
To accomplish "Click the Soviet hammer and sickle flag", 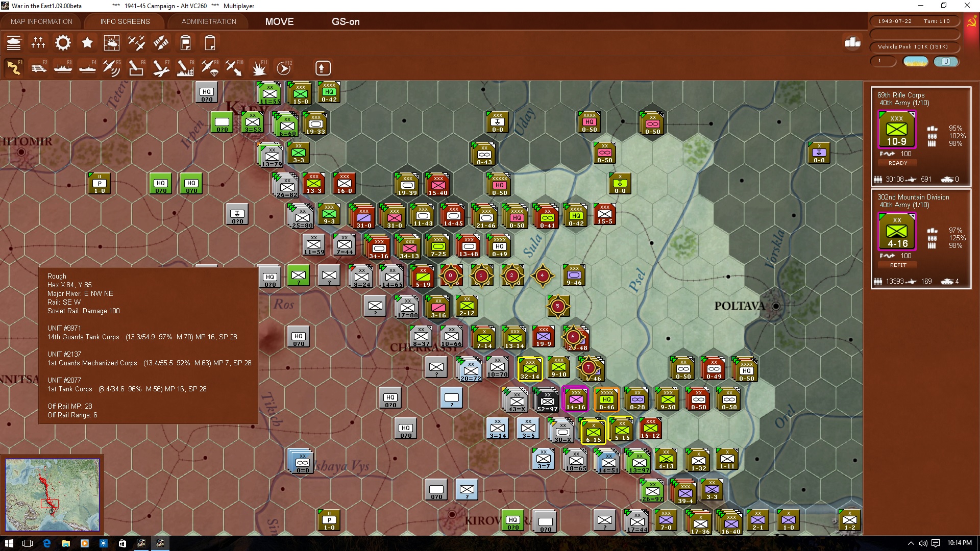I will [971, 22].
